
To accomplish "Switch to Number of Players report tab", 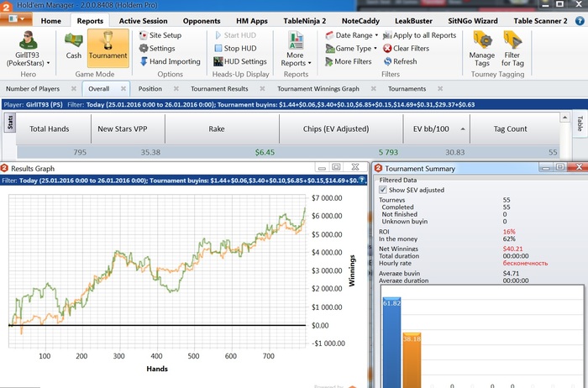I will click(33, 89).
